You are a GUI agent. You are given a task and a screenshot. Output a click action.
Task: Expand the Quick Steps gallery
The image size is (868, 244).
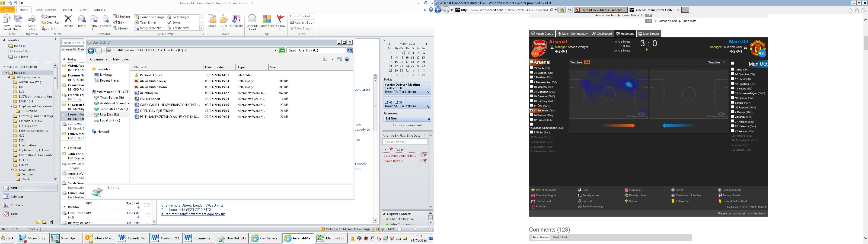click(202, 28)
